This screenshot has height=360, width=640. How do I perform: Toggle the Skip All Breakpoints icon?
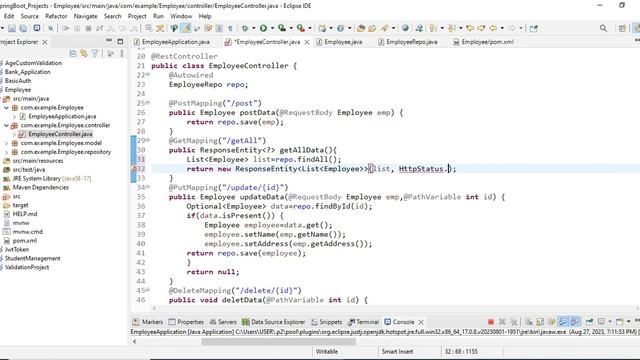click(51, 28)
